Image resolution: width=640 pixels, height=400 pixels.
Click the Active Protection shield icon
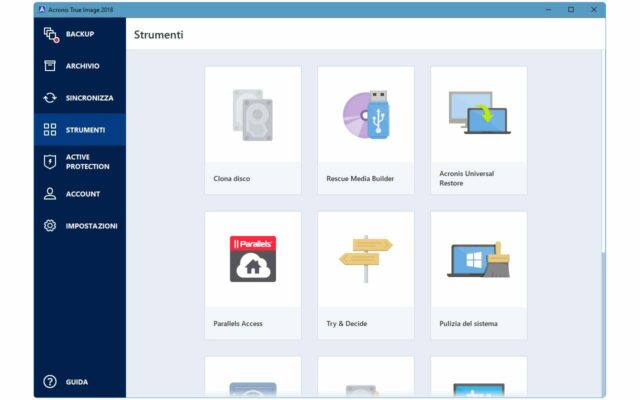(50, 162)
